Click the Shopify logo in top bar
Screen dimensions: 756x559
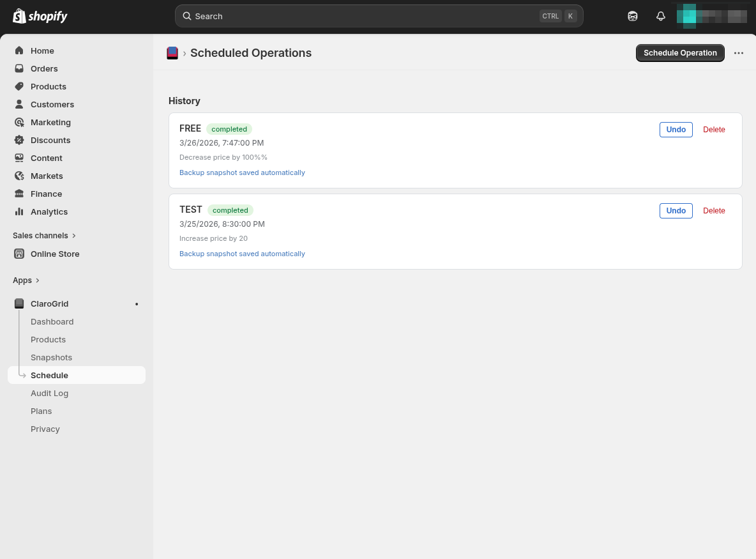[x=40, y=16]
